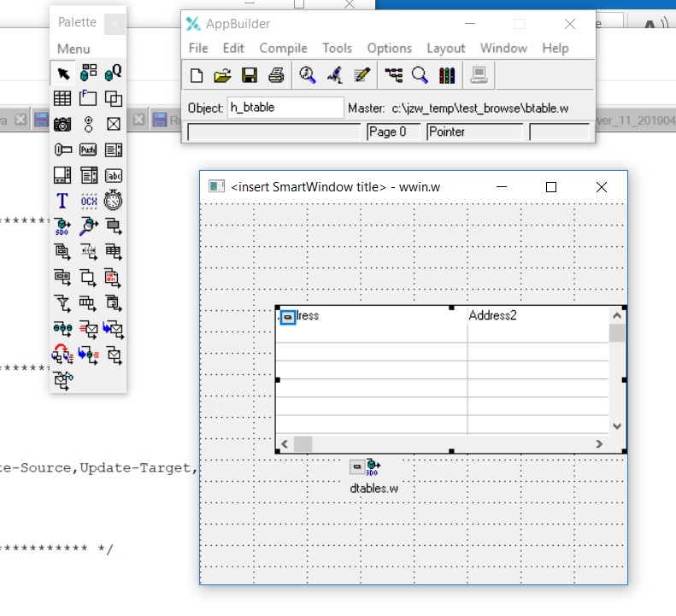Open Object Properties magnifying glass icon

pyautogui.click(x=420, y=75)
